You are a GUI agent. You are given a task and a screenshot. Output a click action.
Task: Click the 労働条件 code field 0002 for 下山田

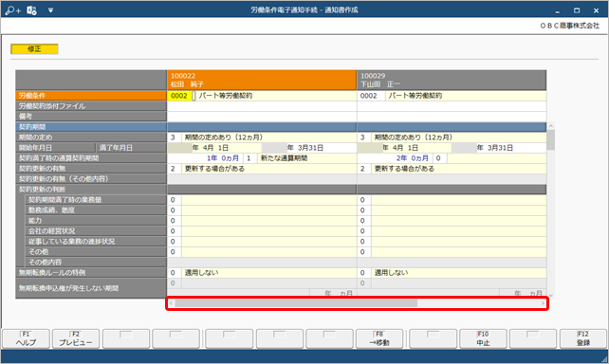[371, 96]
